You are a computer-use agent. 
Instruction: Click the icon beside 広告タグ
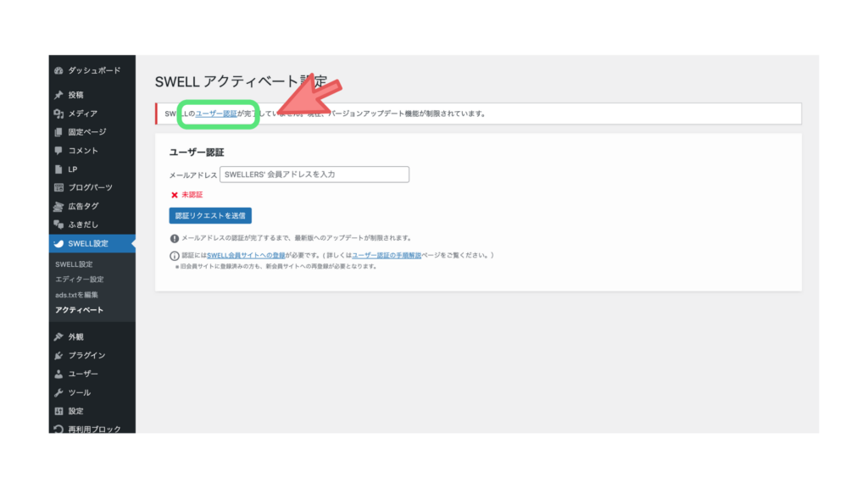[x=58, y=207]
